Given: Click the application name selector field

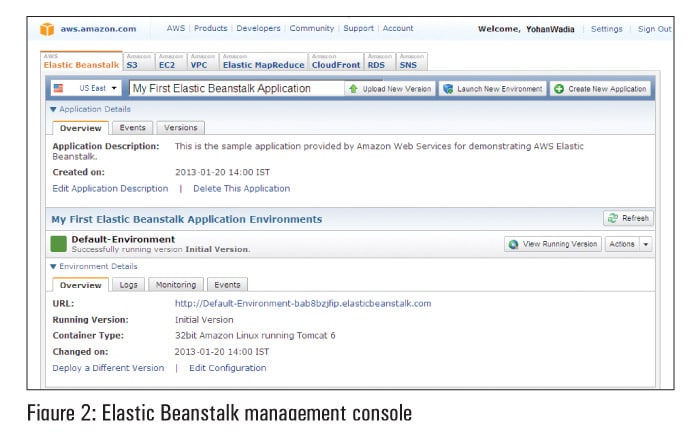Looking at the screenshot, I should tap(235, 88).
